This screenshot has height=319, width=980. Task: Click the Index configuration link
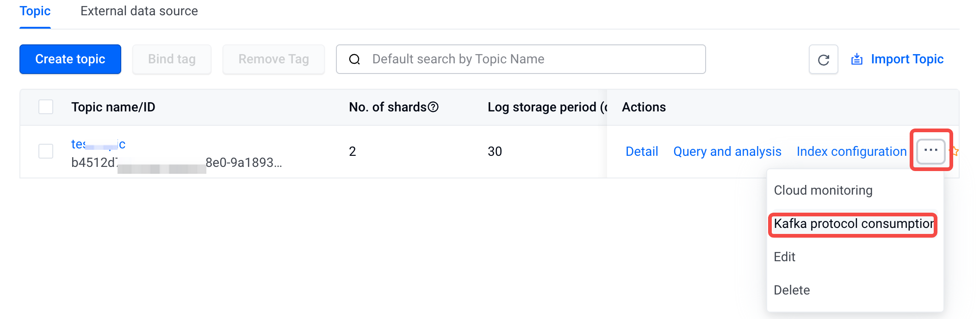tap(851, 152)
